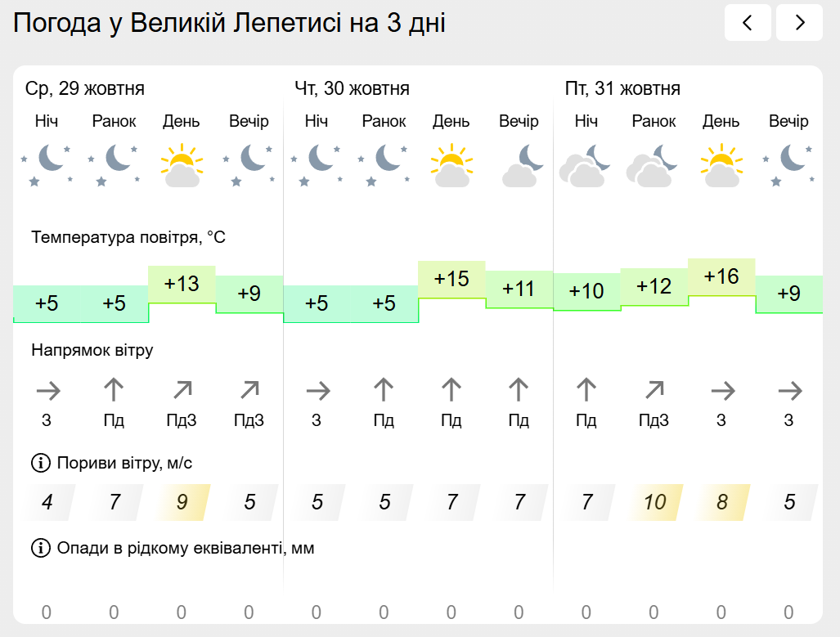Click the +13 temperature bar on Wednesday
Image resolution: width=840 pixels, height=637 pixels.
coord(182,284)
